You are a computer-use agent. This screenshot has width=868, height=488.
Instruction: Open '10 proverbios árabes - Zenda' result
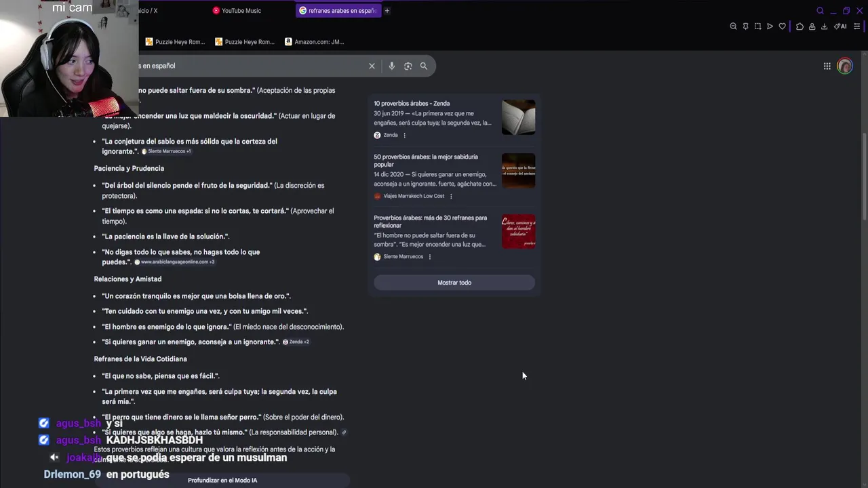pyautogui.click(x=412, y=104)
